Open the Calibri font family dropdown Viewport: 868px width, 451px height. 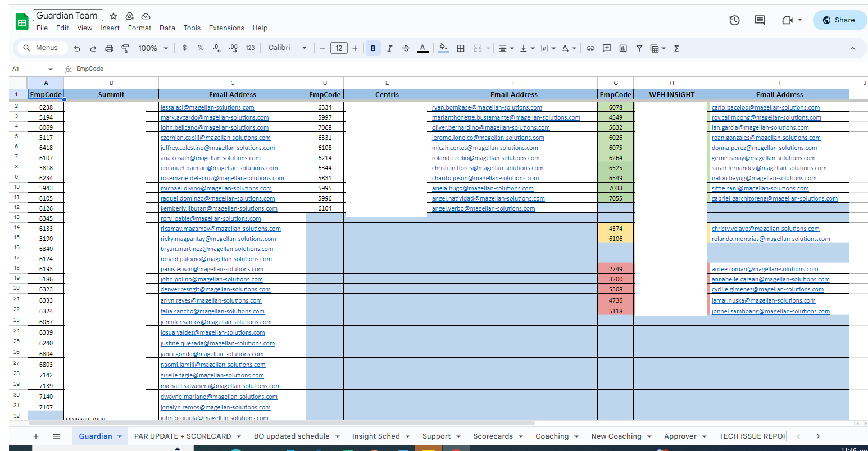tap(288, 48)
